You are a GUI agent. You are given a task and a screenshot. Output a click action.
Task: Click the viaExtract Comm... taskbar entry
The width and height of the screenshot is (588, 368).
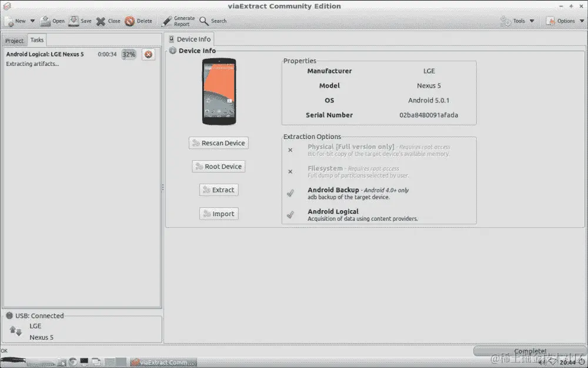(163, 362)
